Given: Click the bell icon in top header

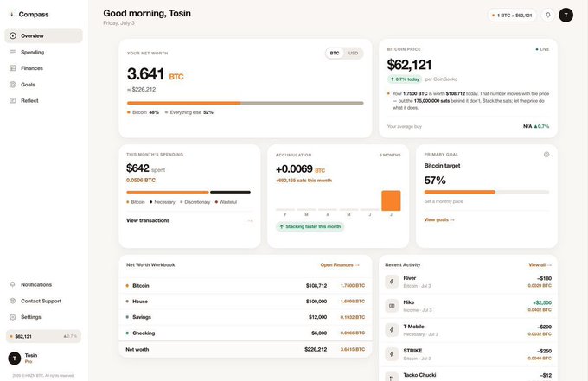Looking at the screenshot, I should tap(548, 15).
